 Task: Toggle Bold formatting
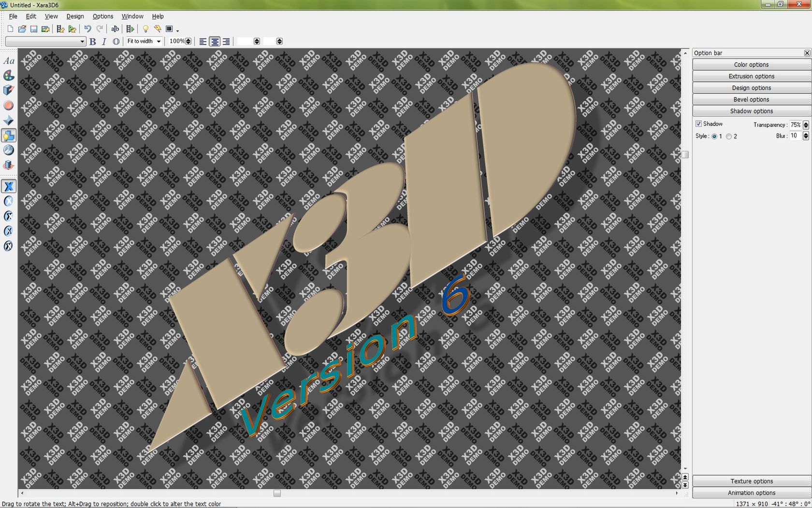[93, 42]
